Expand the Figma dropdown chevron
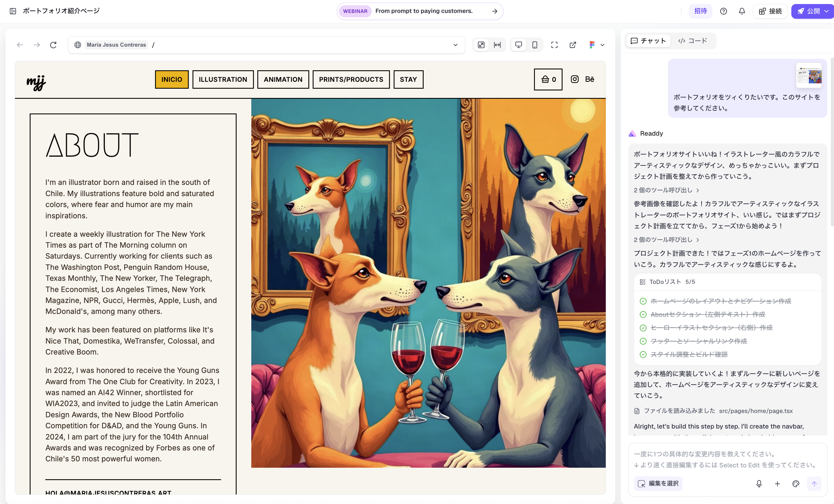Viewport: 834px width, 504px height. pyautogui.click(x=603, y=45)
